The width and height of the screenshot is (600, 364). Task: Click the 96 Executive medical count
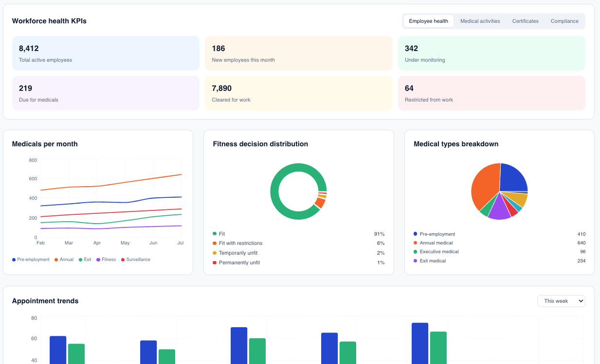(x=582, y=252)
